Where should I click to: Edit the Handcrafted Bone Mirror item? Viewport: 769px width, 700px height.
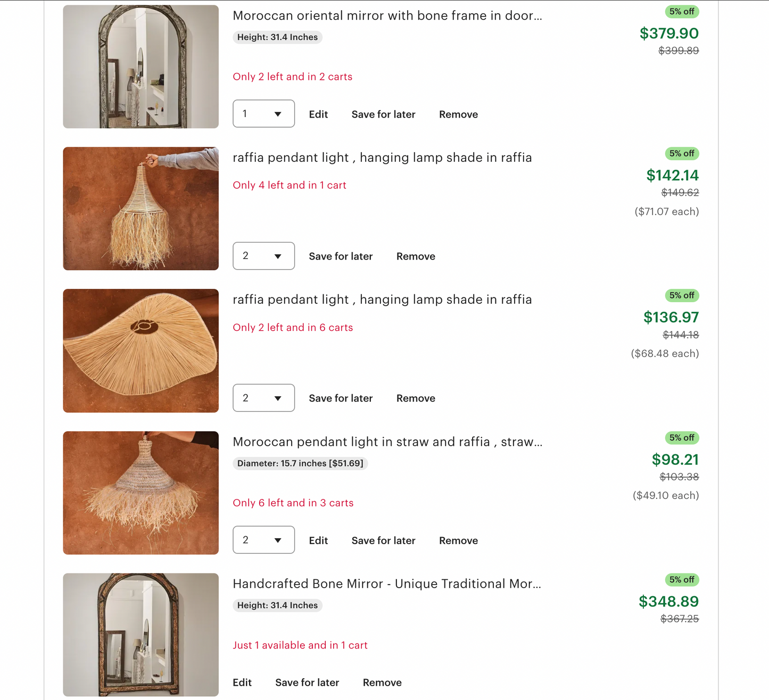(x=242, y=682)
